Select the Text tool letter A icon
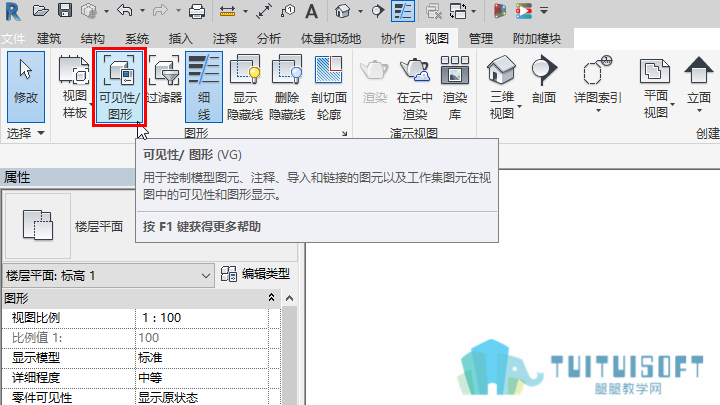Viewport: 720px width, 405px height. tap(312, 11)
